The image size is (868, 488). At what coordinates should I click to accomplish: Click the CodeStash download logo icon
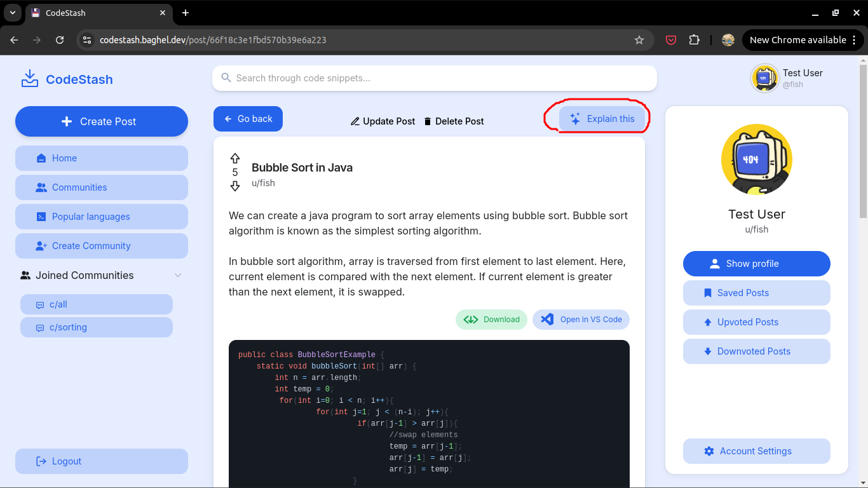29,78
